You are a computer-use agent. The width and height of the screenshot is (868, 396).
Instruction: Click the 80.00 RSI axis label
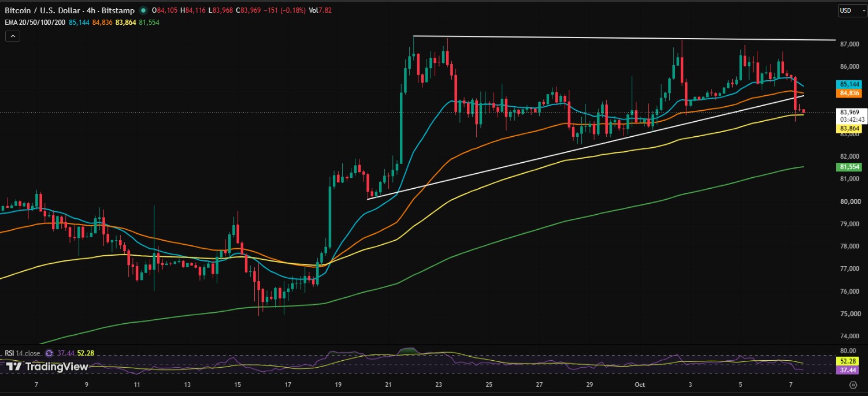pyautogui.click(x=848, y=350)
